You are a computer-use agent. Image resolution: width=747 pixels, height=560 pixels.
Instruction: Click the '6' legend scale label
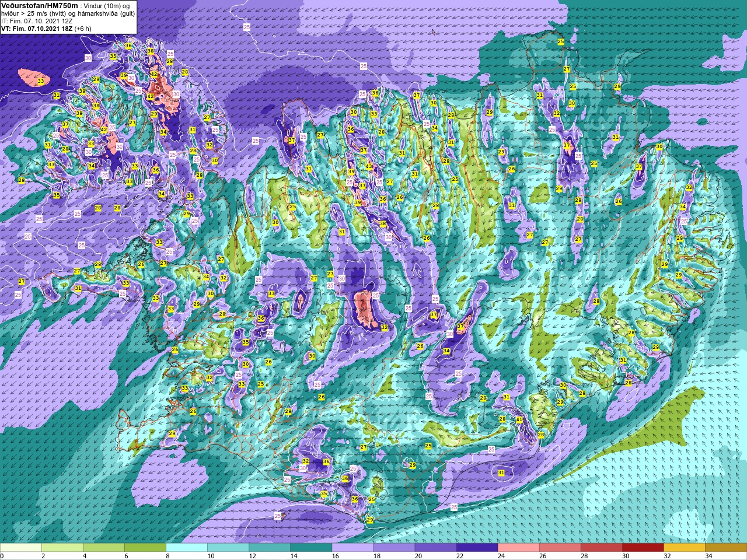(x=126, y=556)
